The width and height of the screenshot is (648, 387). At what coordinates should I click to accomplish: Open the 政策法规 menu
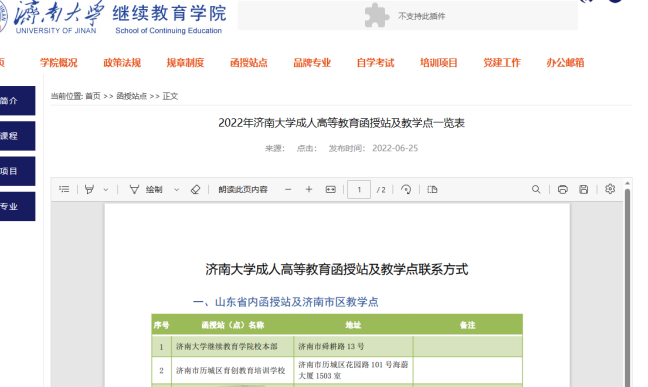point(122,63)
